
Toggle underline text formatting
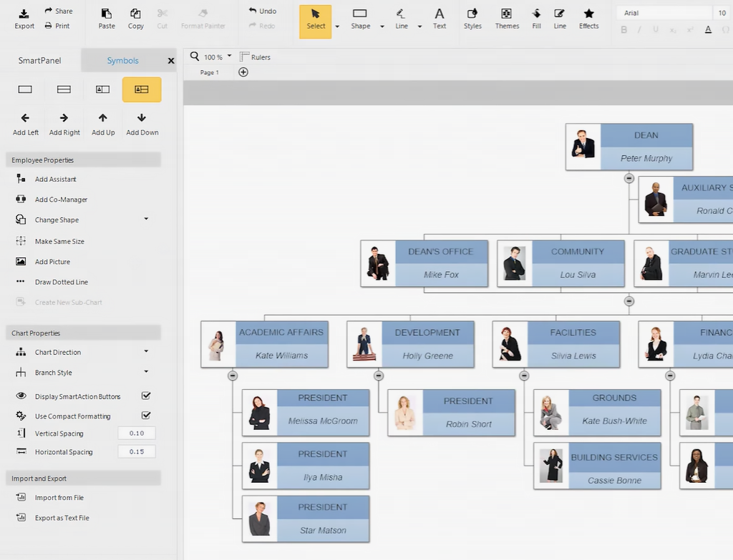pyautogui.click(x=656, y=30)
